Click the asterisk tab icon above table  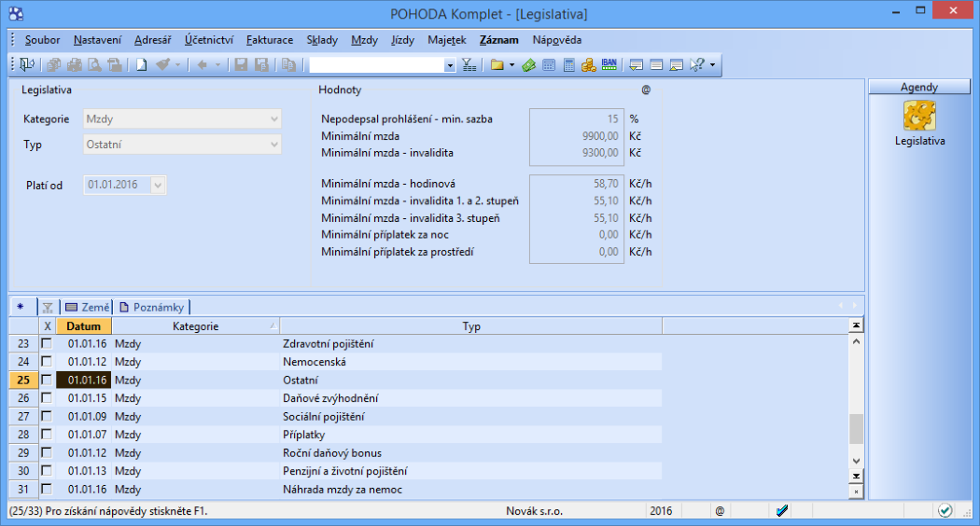click(21, 307)
